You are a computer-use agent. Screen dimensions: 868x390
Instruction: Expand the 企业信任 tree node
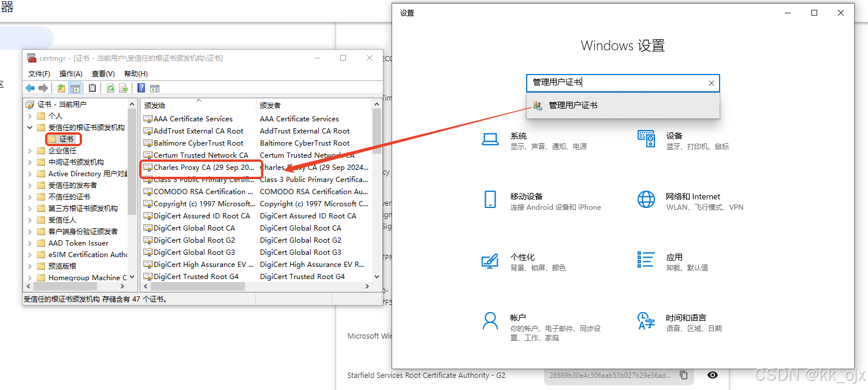pyautogui.click(x=30, y=150)
